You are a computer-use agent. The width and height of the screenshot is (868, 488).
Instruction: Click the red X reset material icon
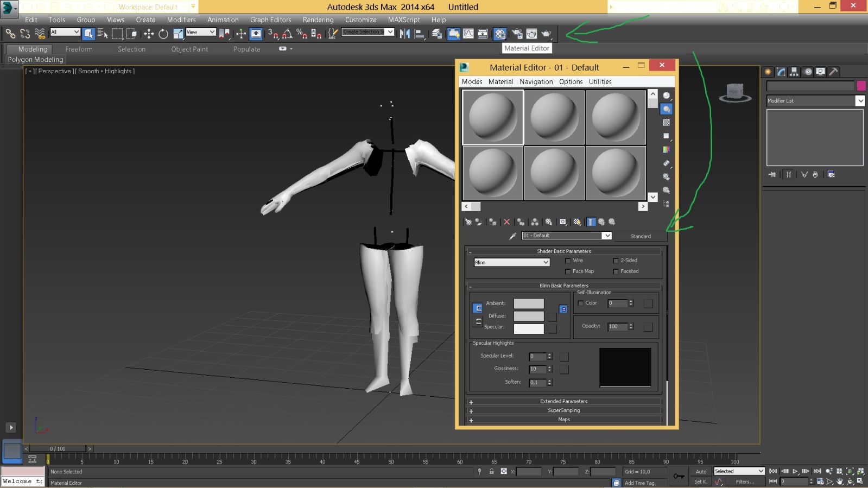pos(506,222)
